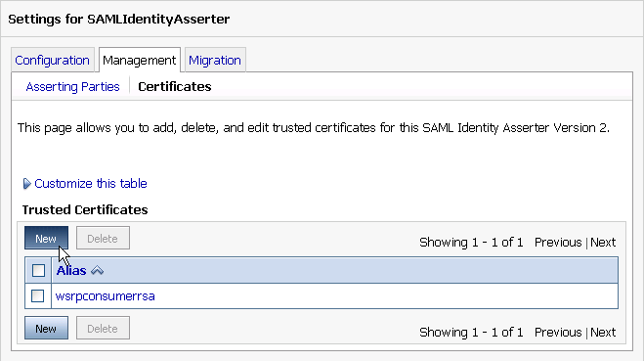Click Next in the bottom pagination
The width and height of the screenshot is (644, 361).
(x=603, y=333)
